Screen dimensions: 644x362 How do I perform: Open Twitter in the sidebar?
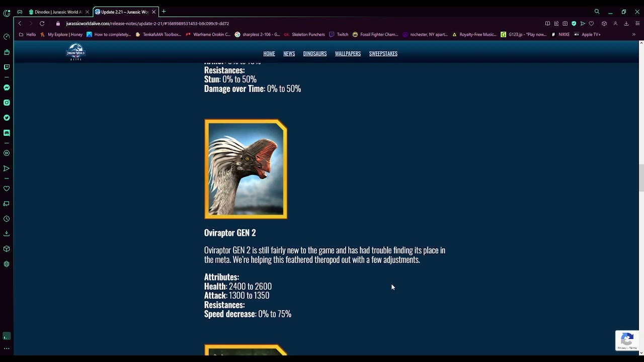click(7, 118)
